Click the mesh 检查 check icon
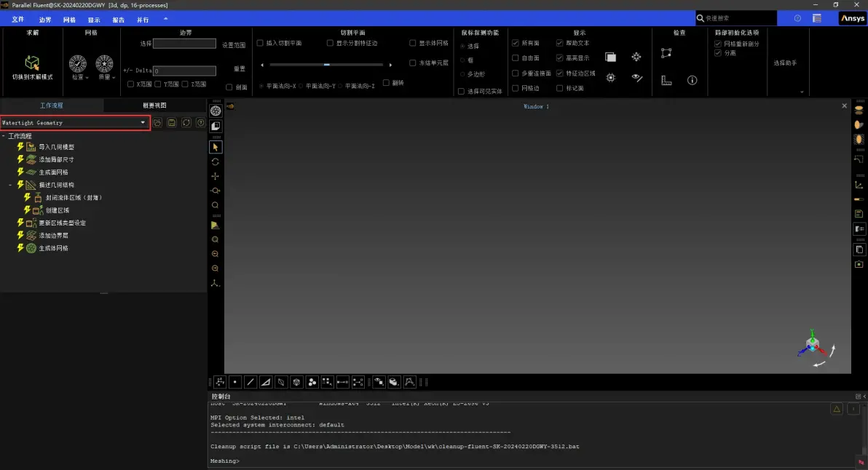Screen dimensions: 868x470 [x=77, y=63]
